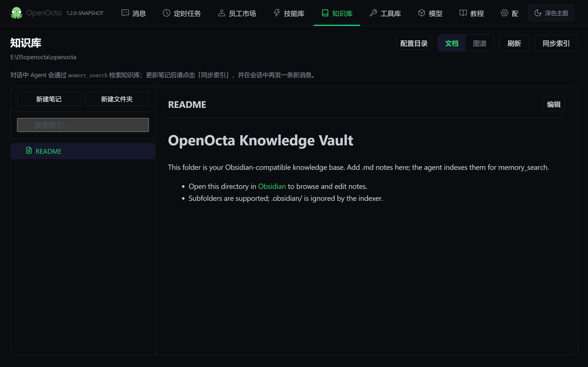Click the 1.2.0-SNAPSHOT version label

click(x=85, y=13)
